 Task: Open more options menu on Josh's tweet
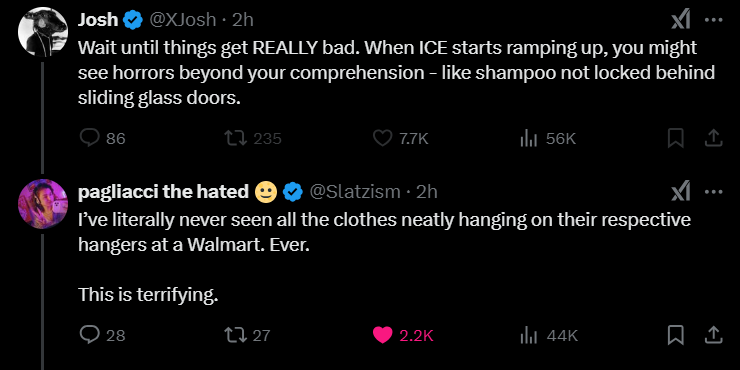(x=714, y=20)
